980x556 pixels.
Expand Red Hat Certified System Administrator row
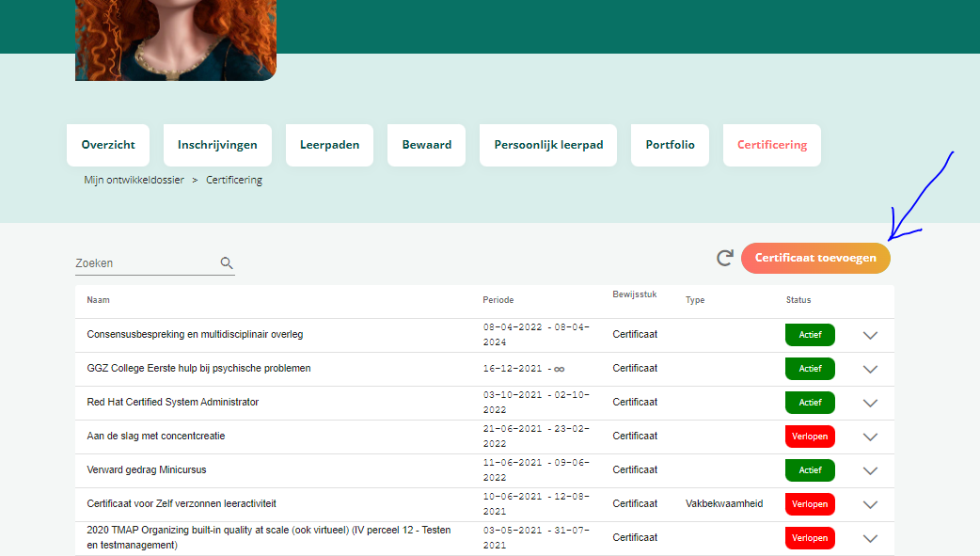tap(870, 403)
